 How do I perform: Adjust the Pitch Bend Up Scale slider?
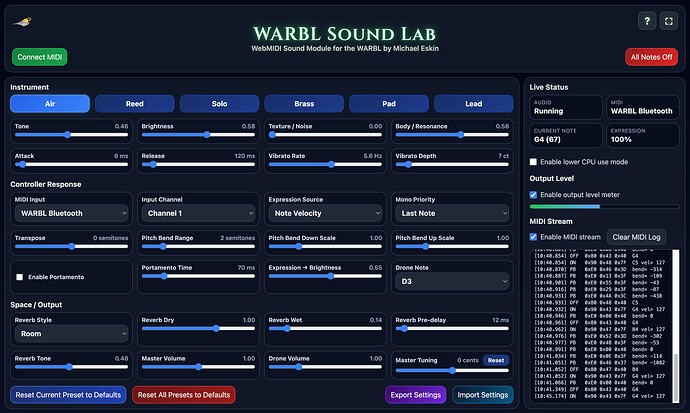coord(452,246)
